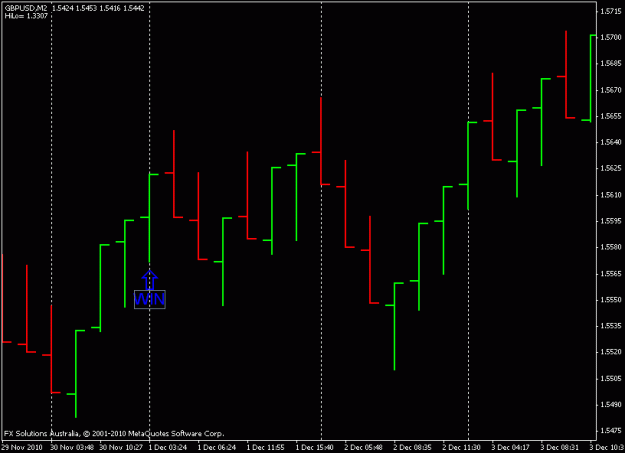Click the 2 Dec 08:35 time axis label
The height and width of the screenshot is (453, 625).
pos(413,447)
